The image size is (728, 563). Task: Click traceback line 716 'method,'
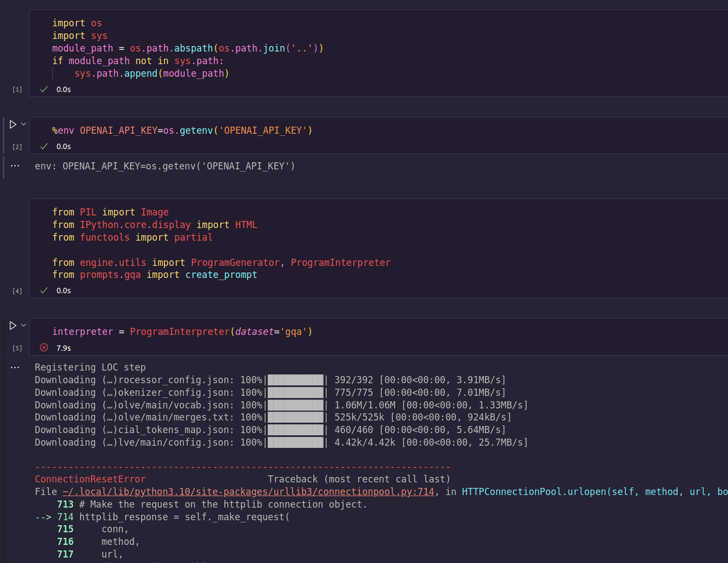pos(98,542)
